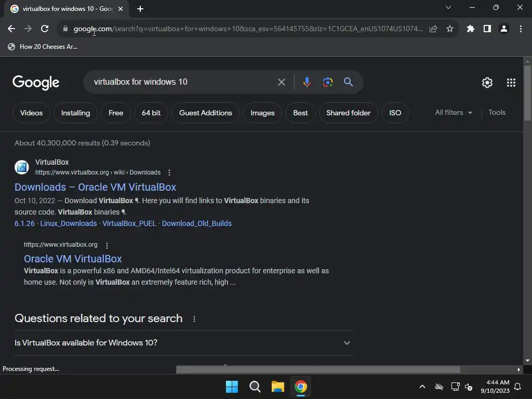This screenshot has width=532, height=399.
Task: Open the notifications bell icon
Action: pyautogui.click(x=518, y=387)
